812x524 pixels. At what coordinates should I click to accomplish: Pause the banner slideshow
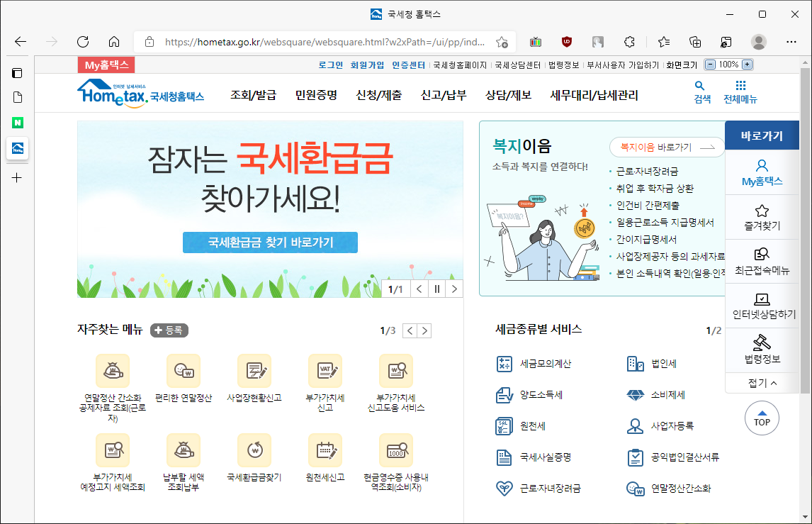coord(436,289)
